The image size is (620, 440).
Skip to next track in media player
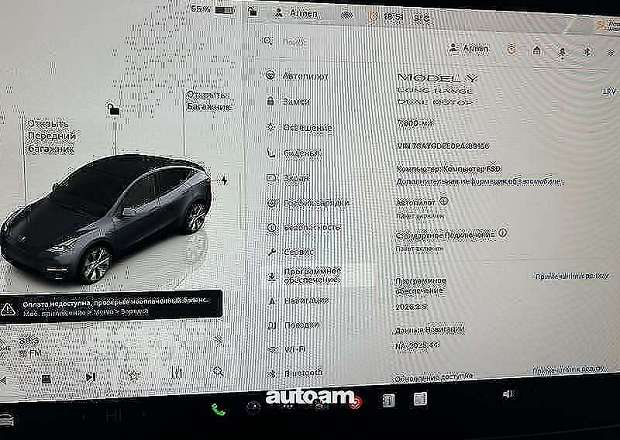91,377
